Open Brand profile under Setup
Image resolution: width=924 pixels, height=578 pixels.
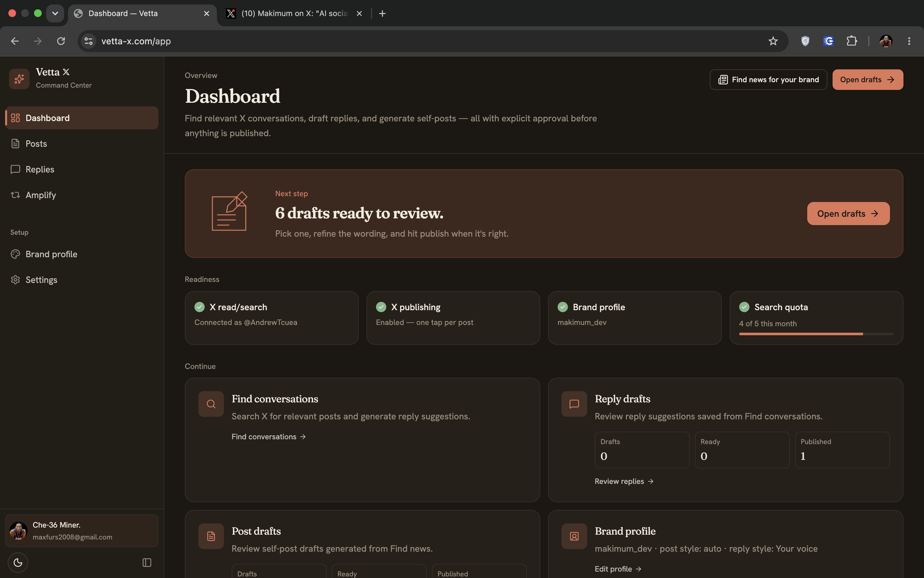point(82,254)
